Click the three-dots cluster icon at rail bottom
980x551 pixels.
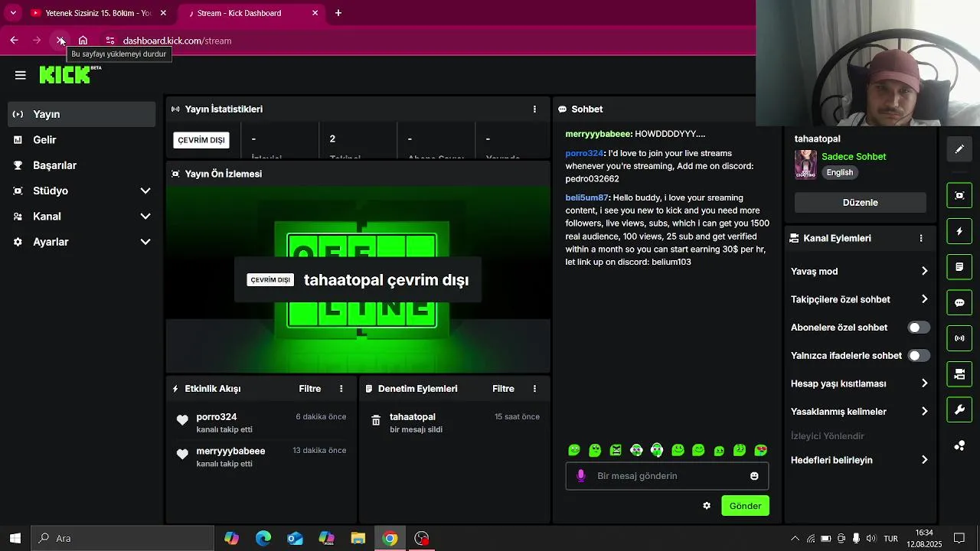[959, 445]
